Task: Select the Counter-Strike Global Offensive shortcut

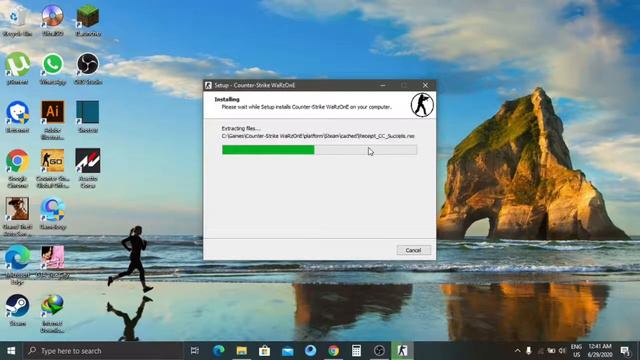Action: click(x=53, y=168)
